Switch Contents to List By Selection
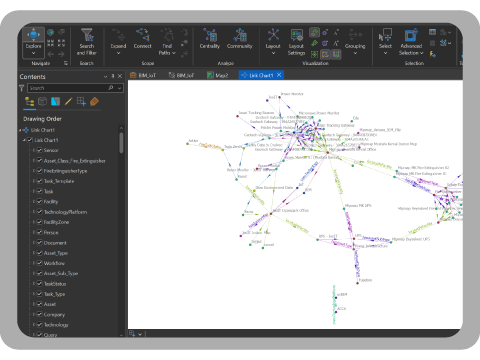Image resolution: width=480 pixels, height=360 pixels. tap(55, 101)
